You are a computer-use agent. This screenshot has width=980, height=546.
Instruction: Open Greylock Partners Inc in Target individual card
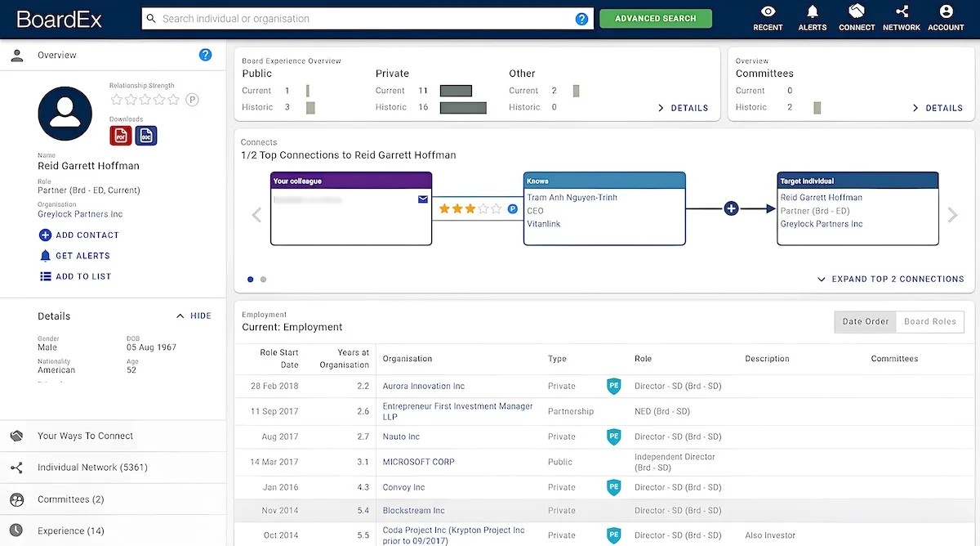tap(821, 224)
